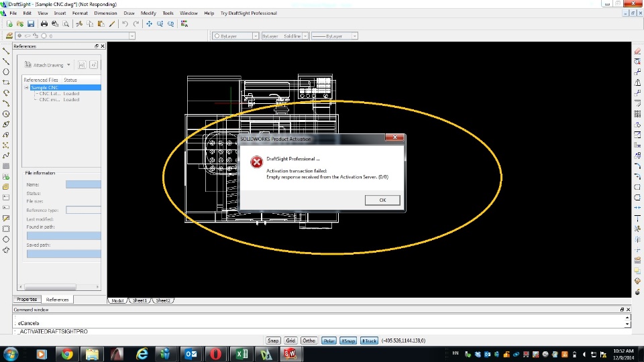The image size is (644, 362).
Task: Open the ByLayer line color dropdown
Action: (x=255, y=36)
